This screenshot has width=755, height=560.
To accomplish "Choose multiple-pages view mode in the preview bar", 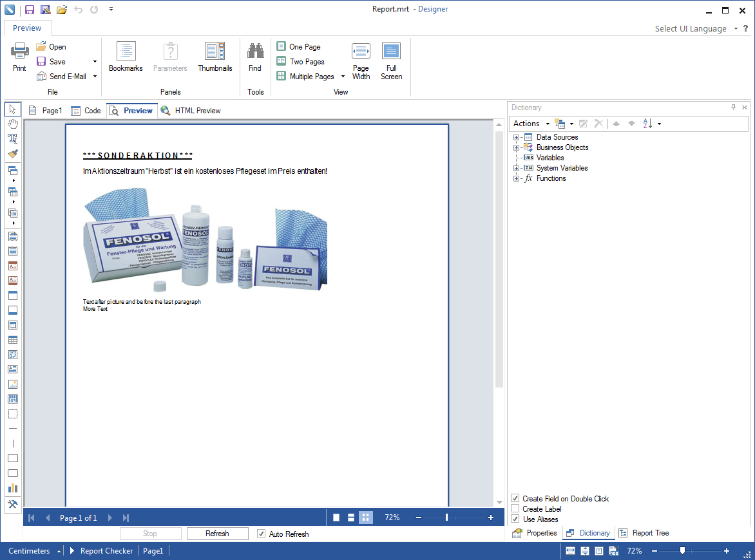I will click(366, 518).
